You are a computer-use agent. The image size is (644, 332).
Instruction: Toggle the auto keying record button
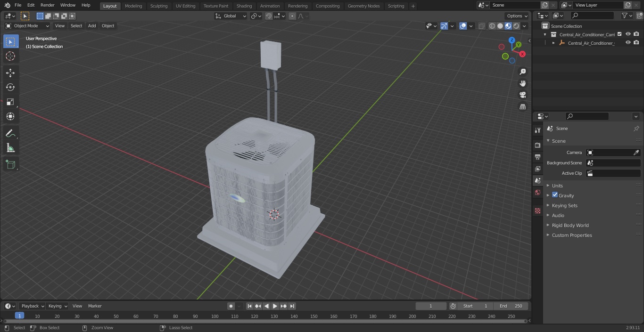(231, 306)
